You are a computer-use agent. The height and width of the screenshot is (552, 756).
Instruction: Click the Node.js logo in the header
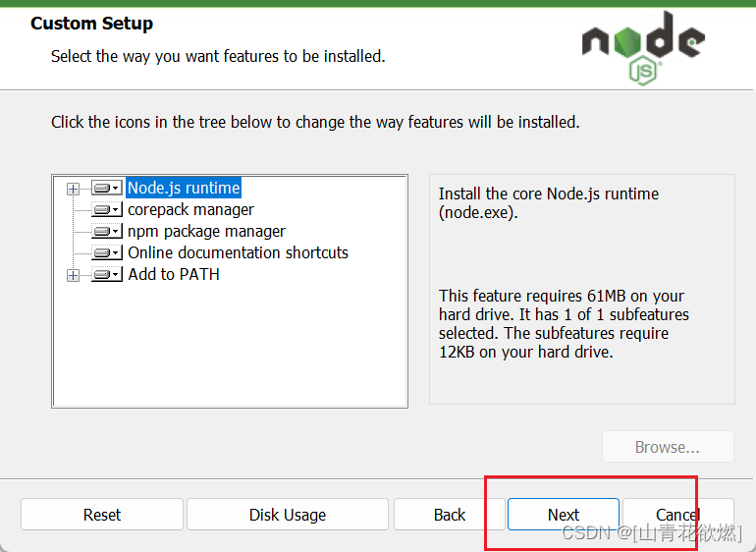643,45
